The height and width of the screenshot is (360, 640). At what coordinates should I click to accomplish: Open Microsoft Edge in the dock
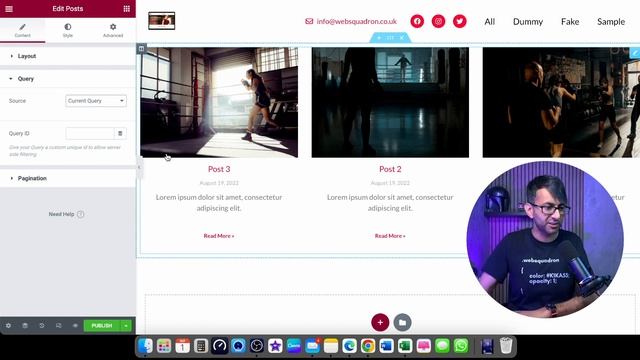coord(349,346)
